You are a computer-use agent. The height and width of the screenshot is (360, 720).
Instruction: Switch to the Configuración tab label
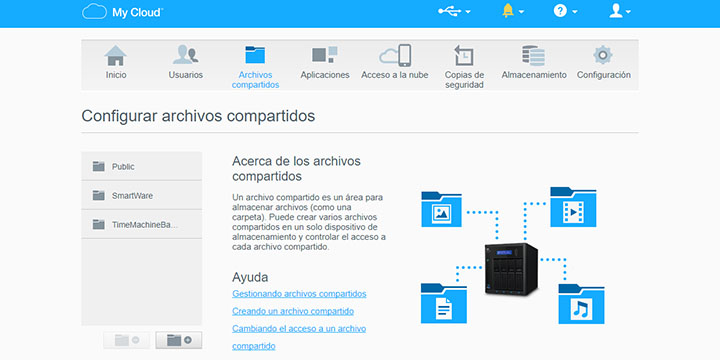coord(603,75)
